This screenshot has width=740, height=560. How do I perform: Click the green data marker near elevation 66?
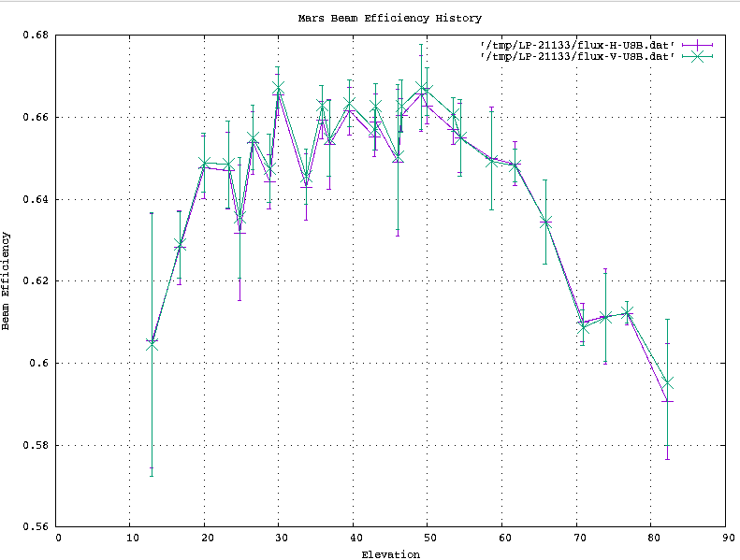tap(545, 223)
